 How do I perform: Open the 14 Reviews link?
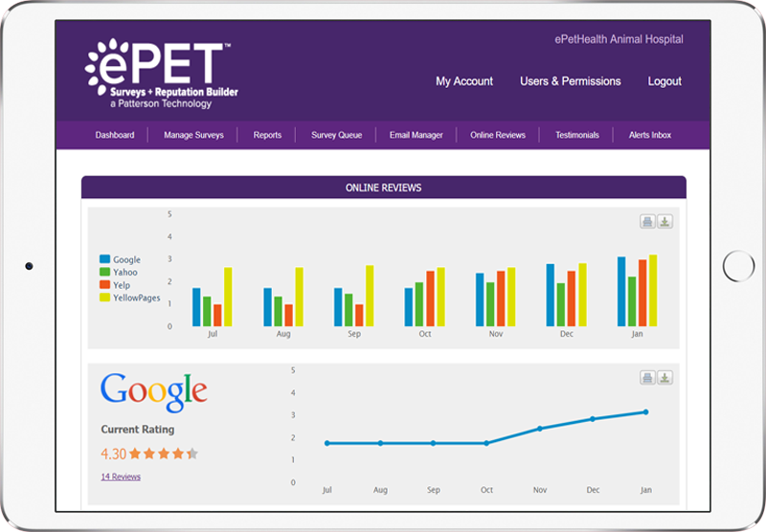pyautogui.click(x=121, y=477)
